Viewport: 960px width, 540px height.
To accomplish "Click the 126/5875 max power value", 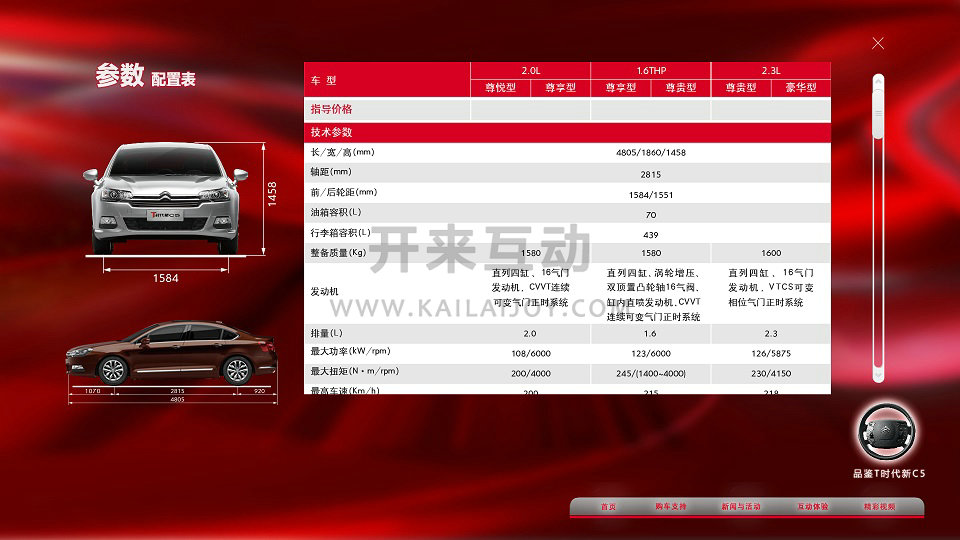I will point(771,353).
